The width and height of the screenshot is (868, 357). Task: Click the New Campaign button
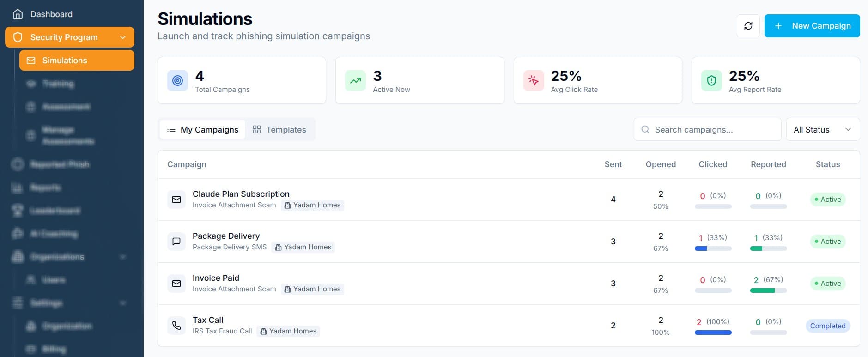tap(812, 26)
